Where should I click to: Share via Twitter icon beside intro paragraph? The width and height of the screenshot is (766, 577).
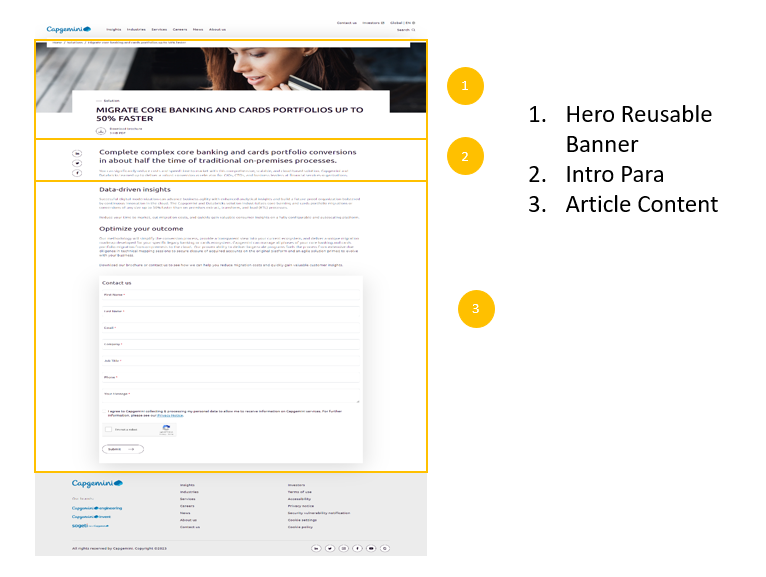tap(77, 163)
